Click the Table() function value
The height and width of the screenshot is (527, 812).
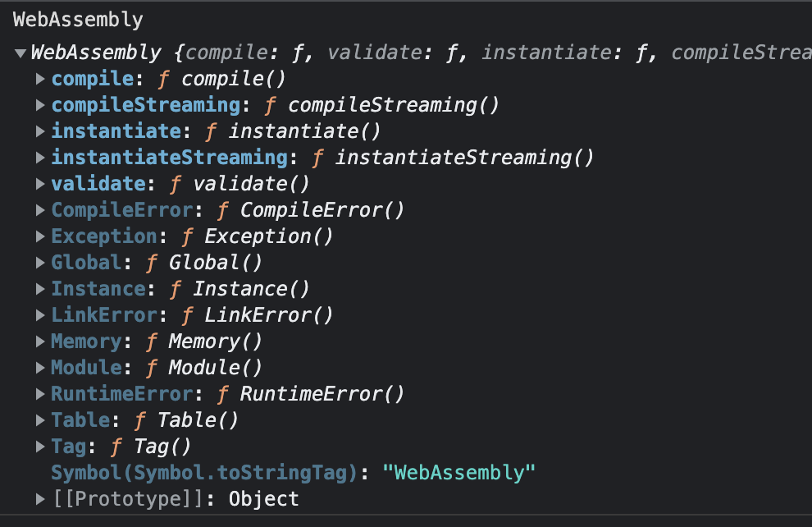[x=198, y=420]
